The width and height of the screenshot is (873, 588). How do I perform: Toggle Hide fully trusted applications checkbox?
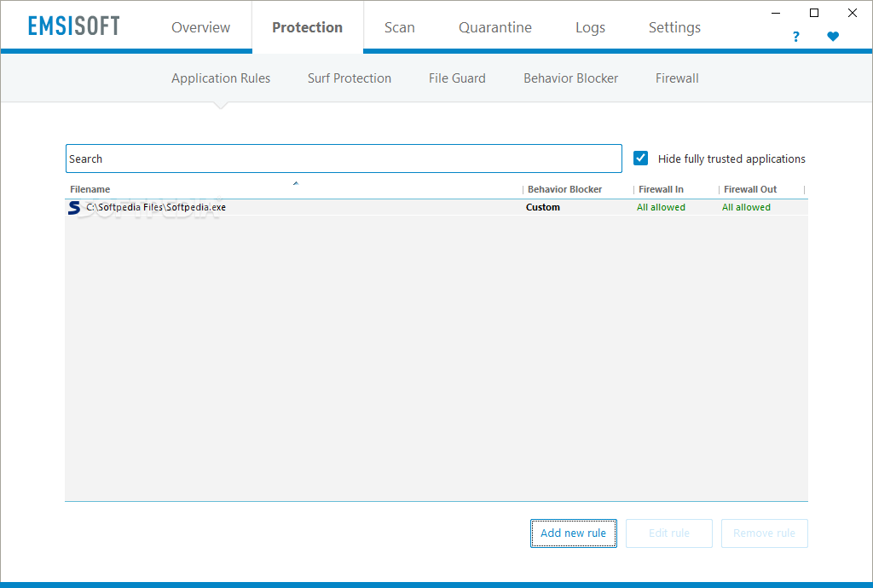641,159
